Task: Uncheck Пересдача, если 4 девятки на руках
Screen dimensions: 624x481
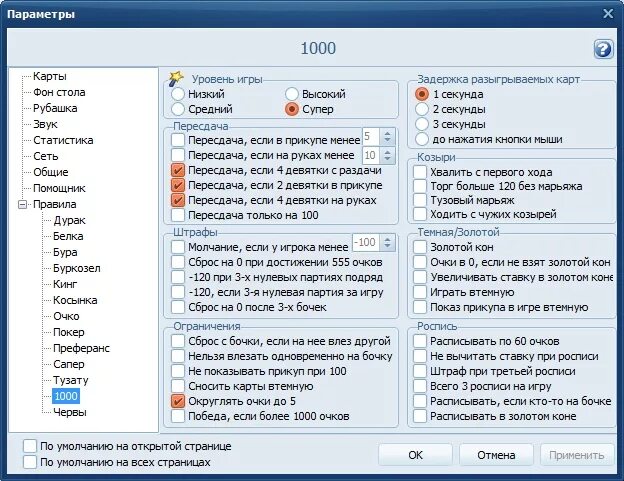Action: [x=178, y=200]
